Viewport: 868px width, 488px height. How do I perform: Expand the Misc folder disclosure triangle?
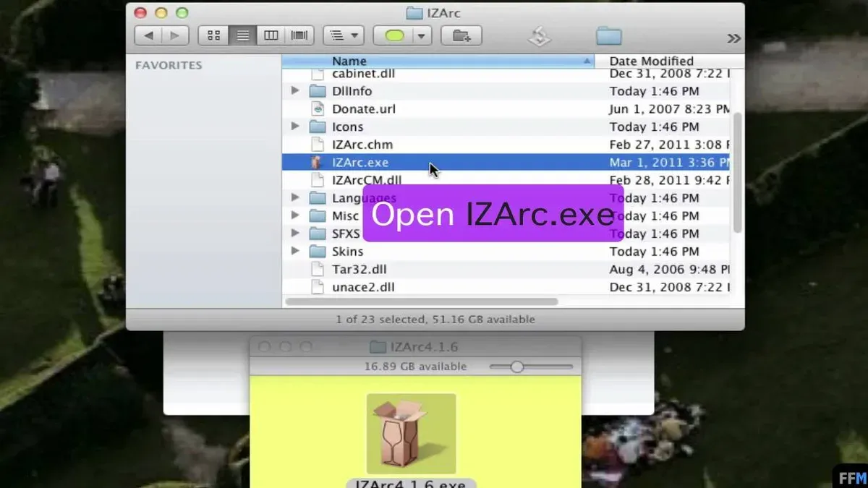pos(295,215)
